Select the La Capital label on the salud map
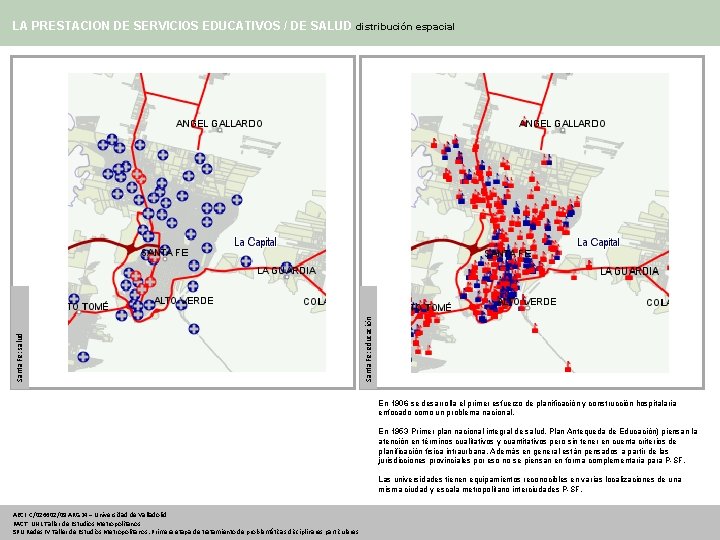Image resolution: width=720 pixels, height=540 pixels. point(255,242)
